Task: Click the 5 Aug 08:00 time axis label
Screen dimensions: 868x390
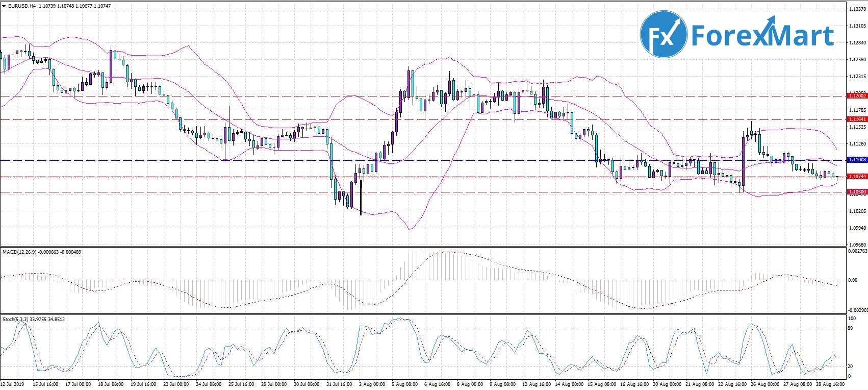Action: [404, 384]
